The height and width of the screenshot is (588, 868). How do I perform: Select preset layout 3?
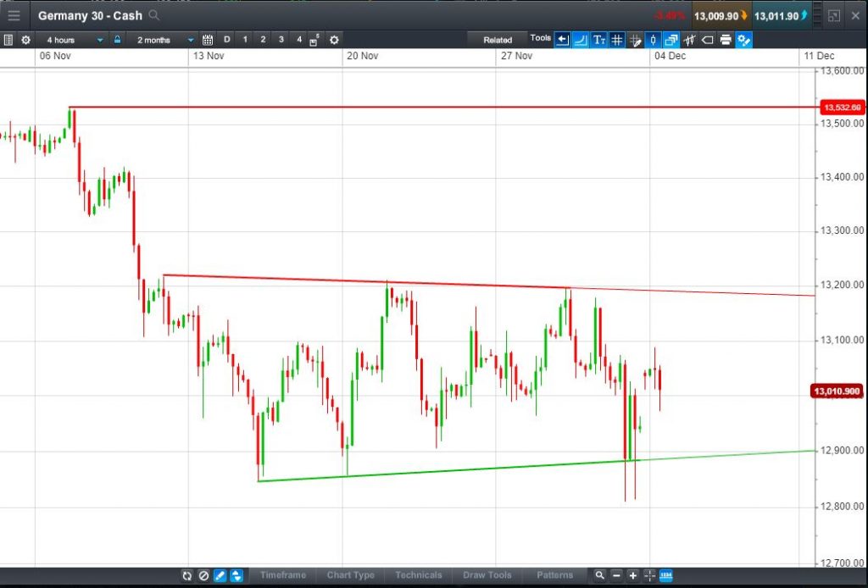pos(281,39)
